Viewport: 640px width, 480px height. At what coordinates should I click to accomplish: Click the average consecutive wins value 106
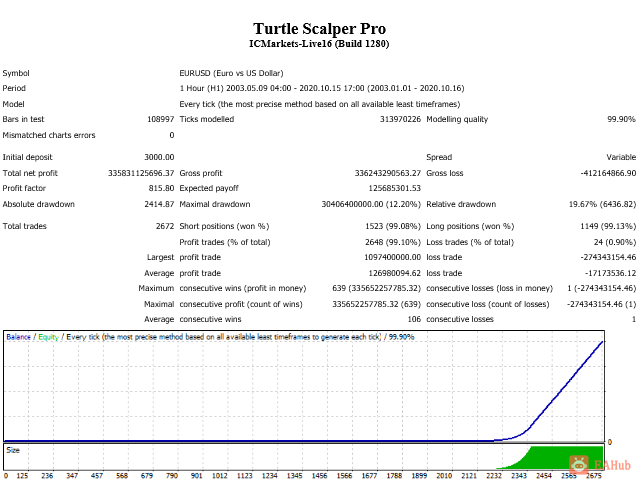coord(414,319)
